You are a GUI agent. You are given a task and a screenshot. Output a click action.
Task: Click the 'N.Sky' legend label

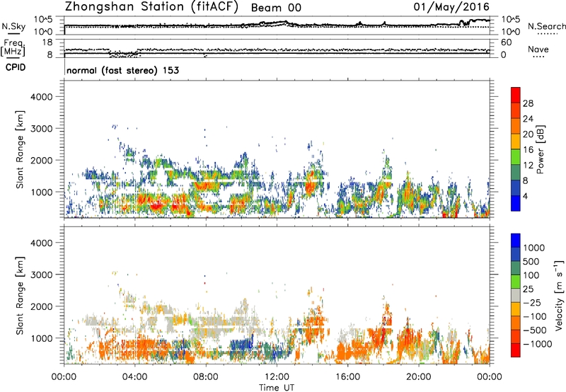(13, 26)
